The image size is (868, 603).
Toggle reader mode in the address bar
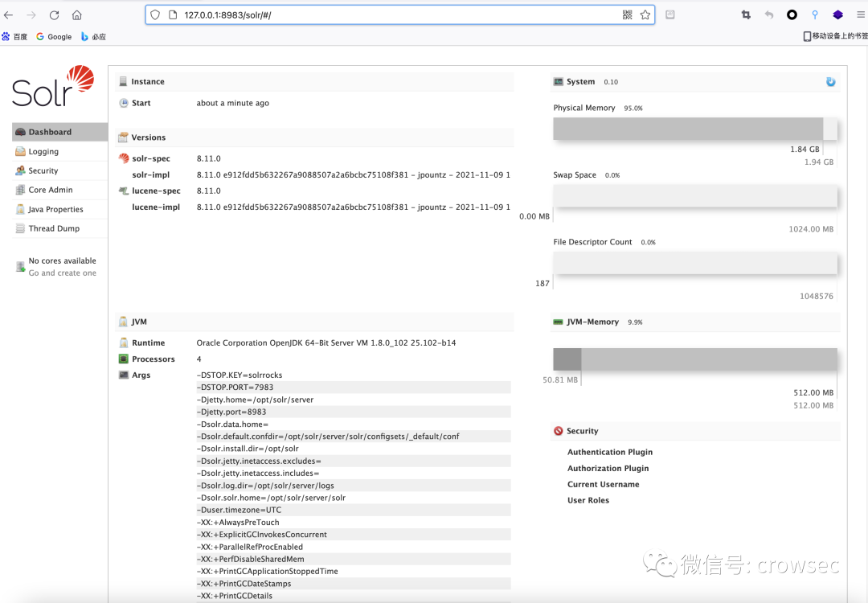point(669,14)
